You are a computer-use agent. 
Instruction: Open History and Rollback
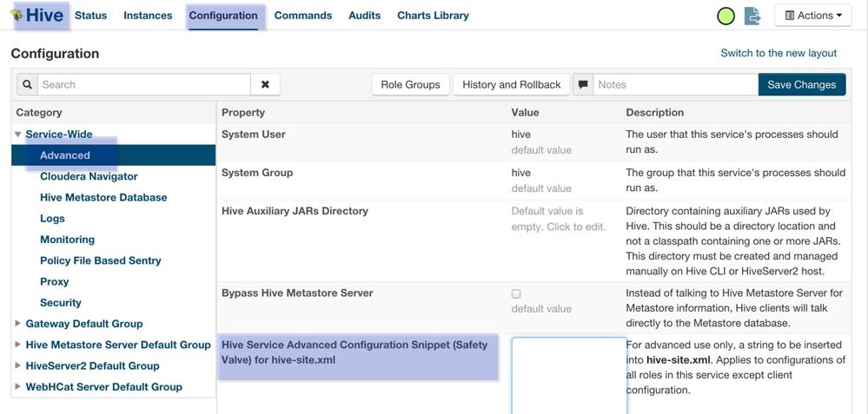(x=512, y=85)
